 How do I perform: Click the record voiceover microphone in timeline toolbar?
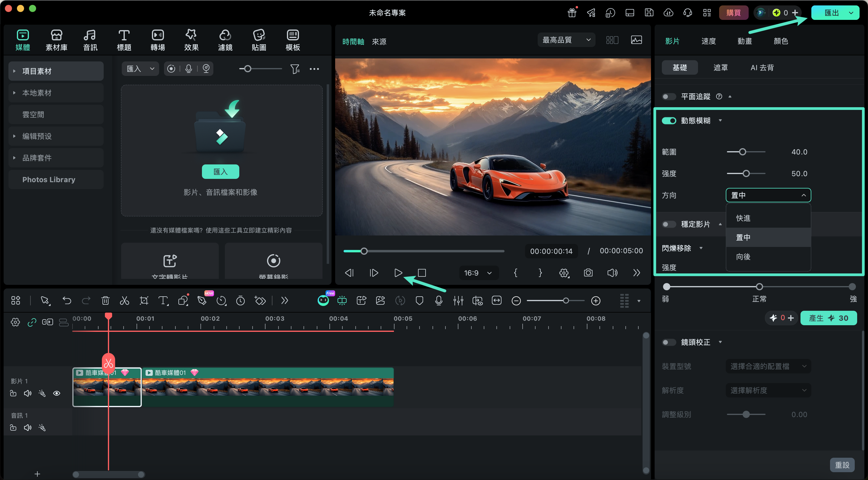pyautogui.click(x=439, y=300)
